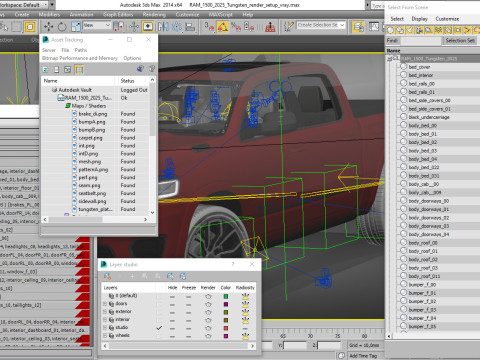The image size is (480, 360).
Task: Click the Selection Set button
Action: tap(460, 40)
